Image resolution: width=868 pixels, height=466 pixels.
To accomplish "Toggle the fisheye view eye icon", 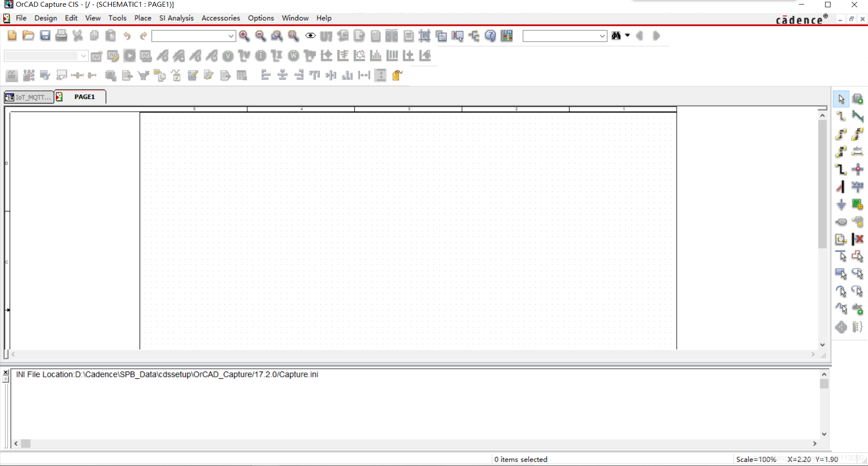I will point(310,36).
